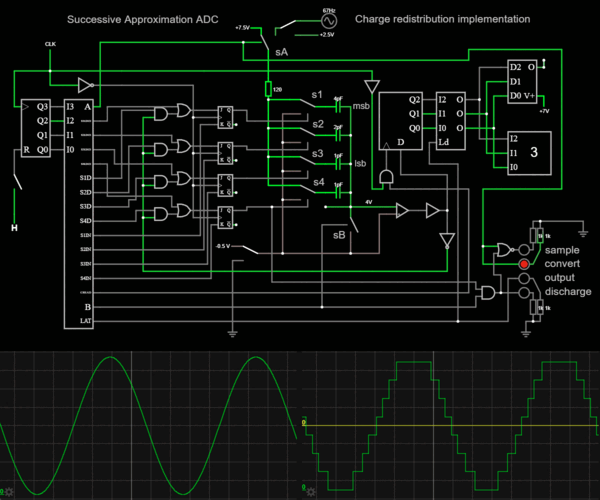Click the 4V node voltage label
Screen dimensions: 600x500
368,202
